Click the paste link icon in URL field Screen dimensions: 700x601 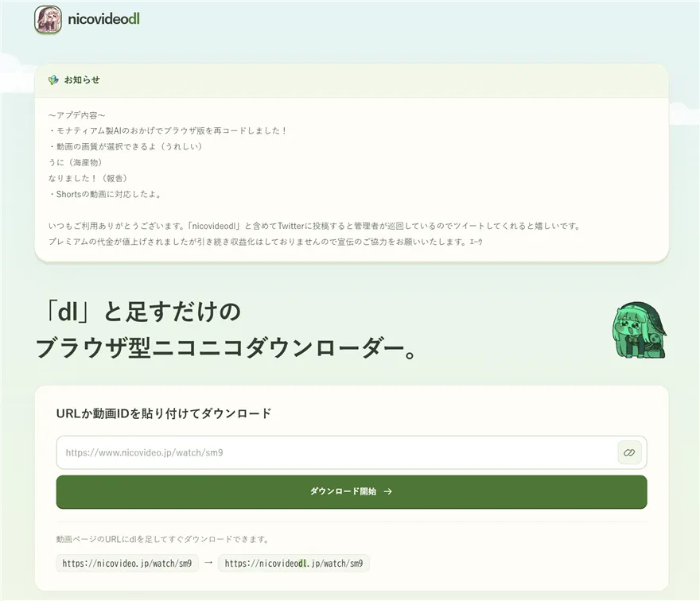click(629, 452)
